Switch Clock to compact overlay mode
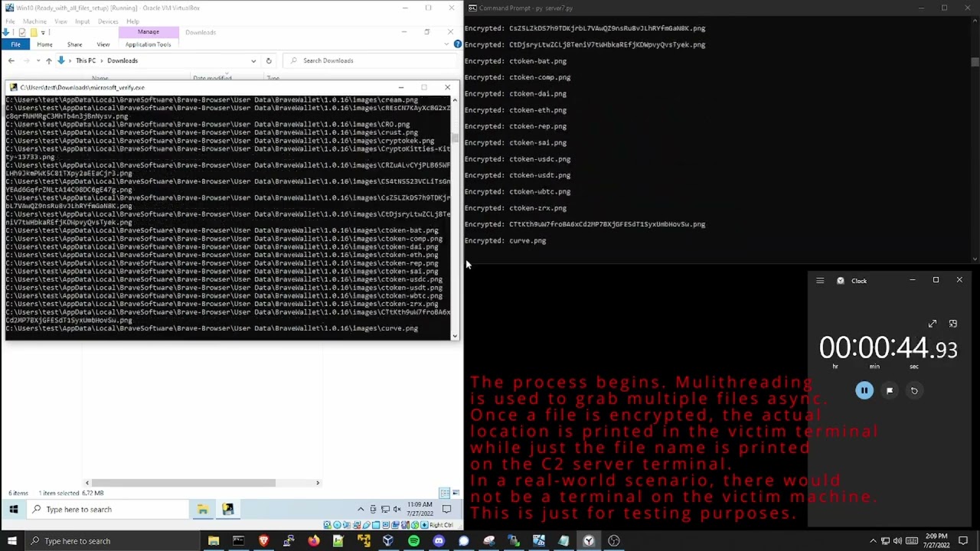Viewport: 980px width, 551px height. (x=953, y=324)
